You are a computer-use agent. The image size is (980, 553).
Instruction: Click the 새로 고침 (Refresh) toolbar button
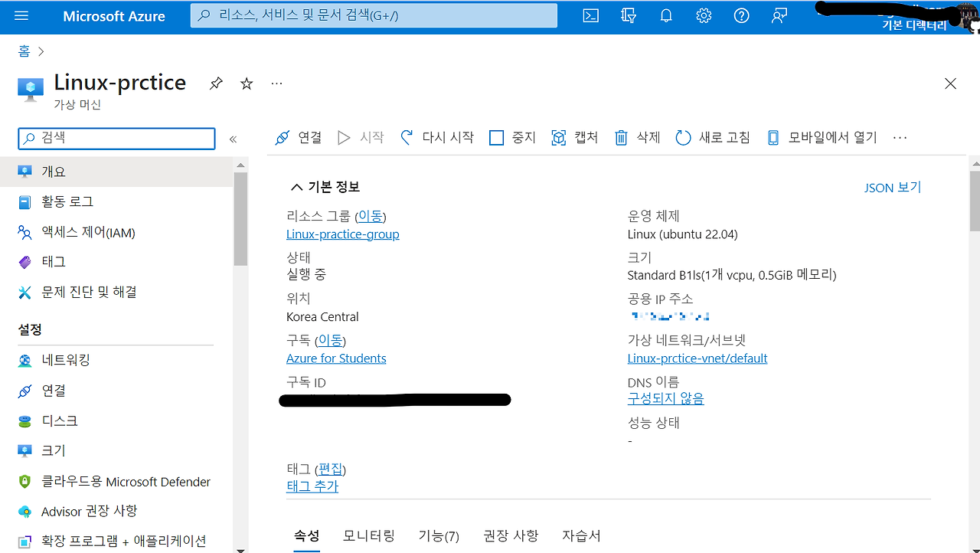coord(713,138)
